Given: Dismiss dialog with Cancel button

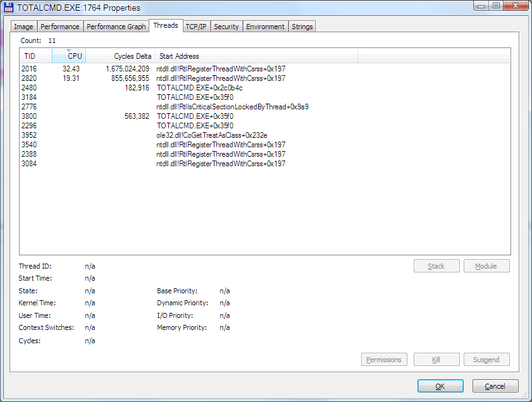Looking at the screenshot, I should click(x=495, y=386).
